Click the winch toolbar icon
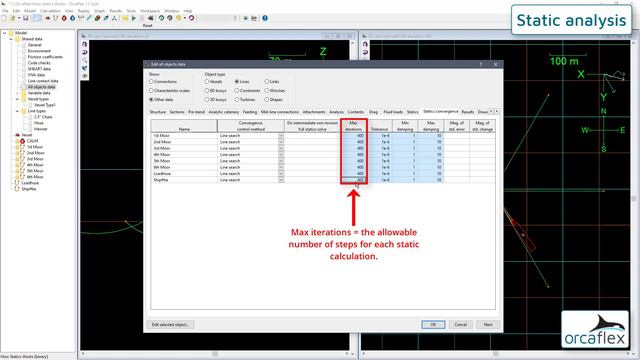The image size is (640, 360). tap(81, 18)
